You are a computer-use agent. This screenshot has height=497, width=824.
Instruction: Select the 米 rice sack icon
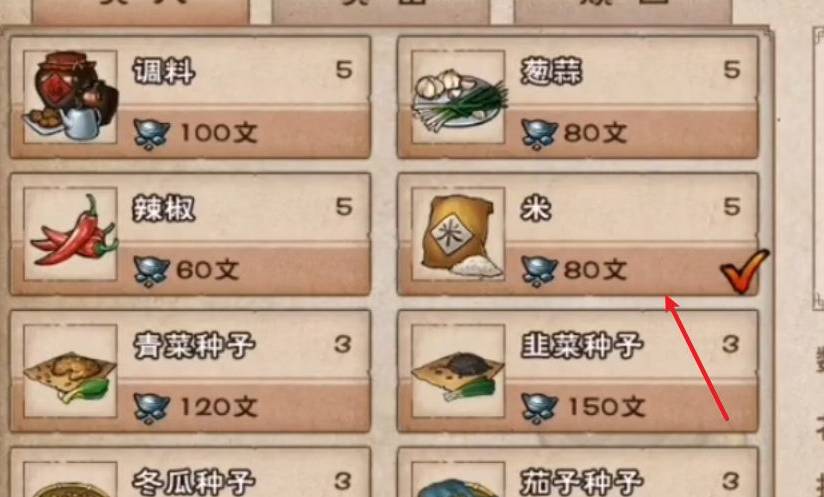[458, 234]
